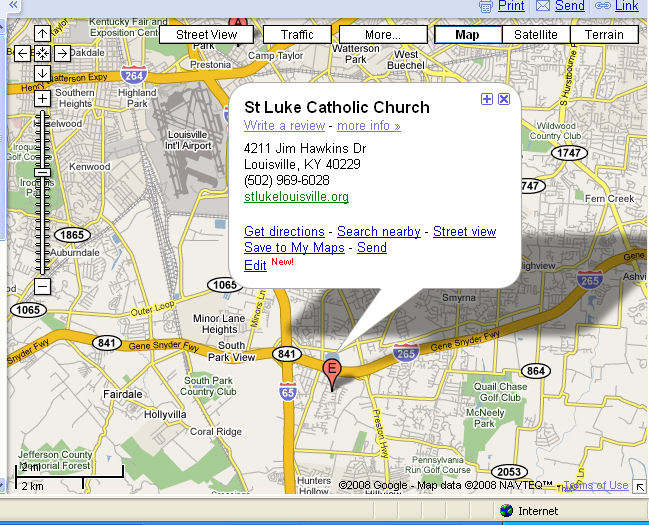Screen dimensions: 649x525
Task: Visit stlukelouisville.org website link
Action: 296,196
